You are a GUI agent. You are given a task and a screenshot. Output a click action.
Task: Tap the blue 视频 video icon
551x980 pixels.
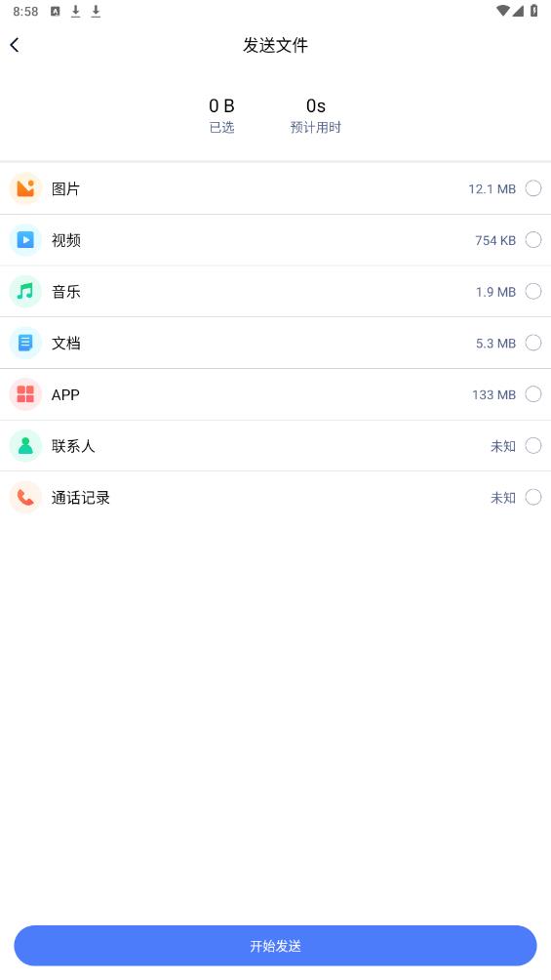(x=25, y=240)
